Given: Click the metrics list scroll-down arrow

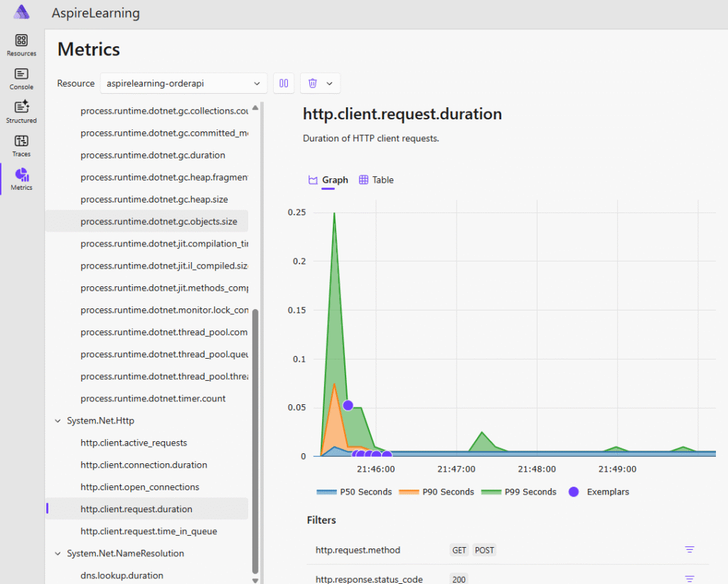Looking at the screenshot, I should coord(255,580).
